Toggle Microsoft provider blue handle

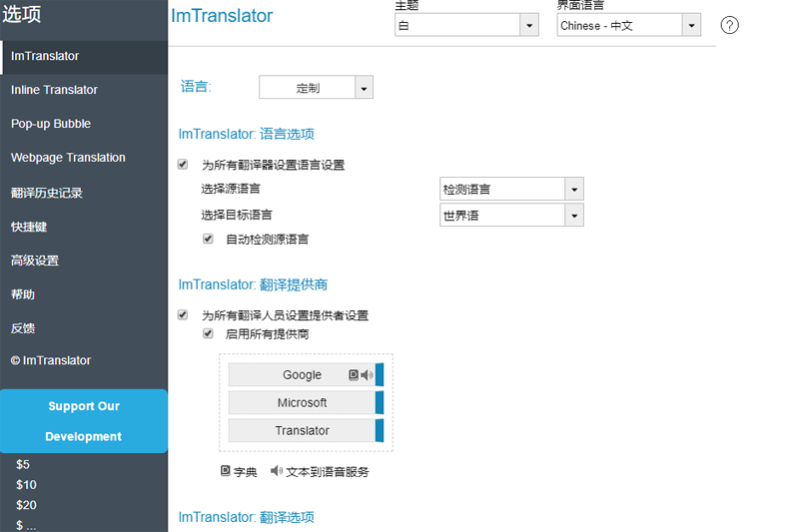(x=380, y=402)
